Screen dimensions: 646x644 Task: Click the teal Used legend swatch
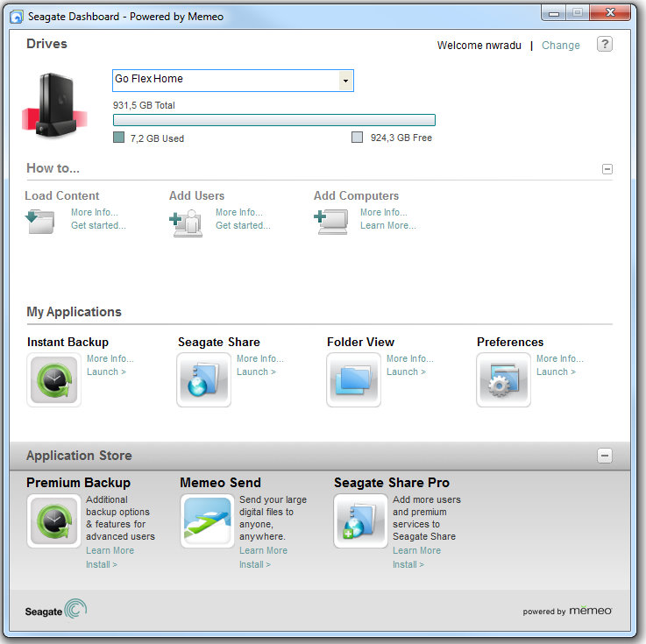(x=118, y=137)
